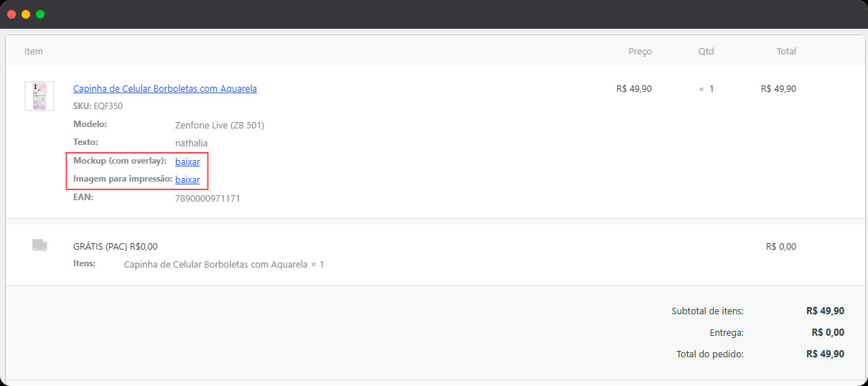Click the Item column header

34,52
